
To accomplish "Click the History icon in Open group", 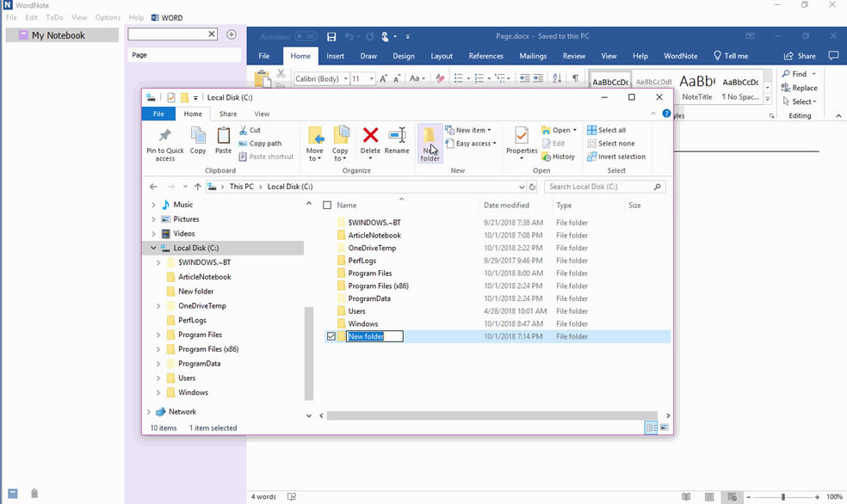I will coord(558,157).
